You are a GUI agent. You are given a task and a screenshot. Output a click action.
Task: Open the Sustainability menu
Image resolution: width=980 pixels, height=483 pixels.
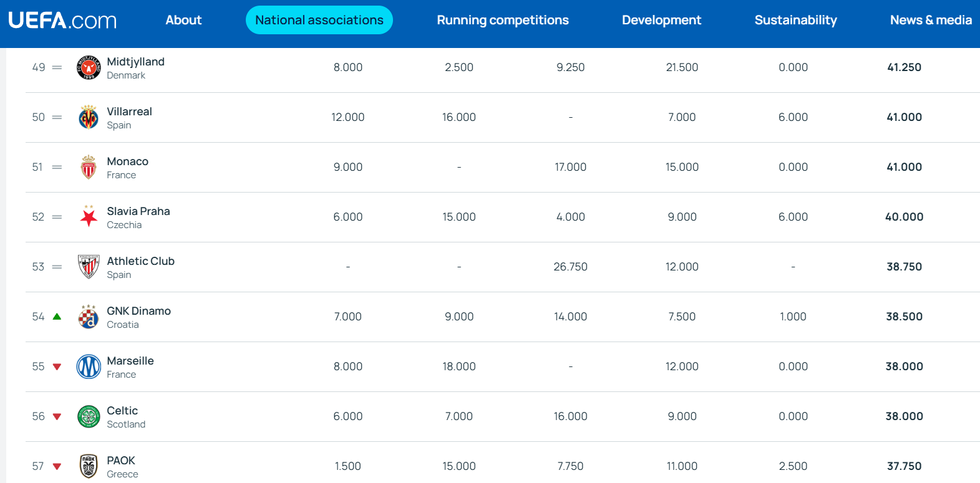795,20
